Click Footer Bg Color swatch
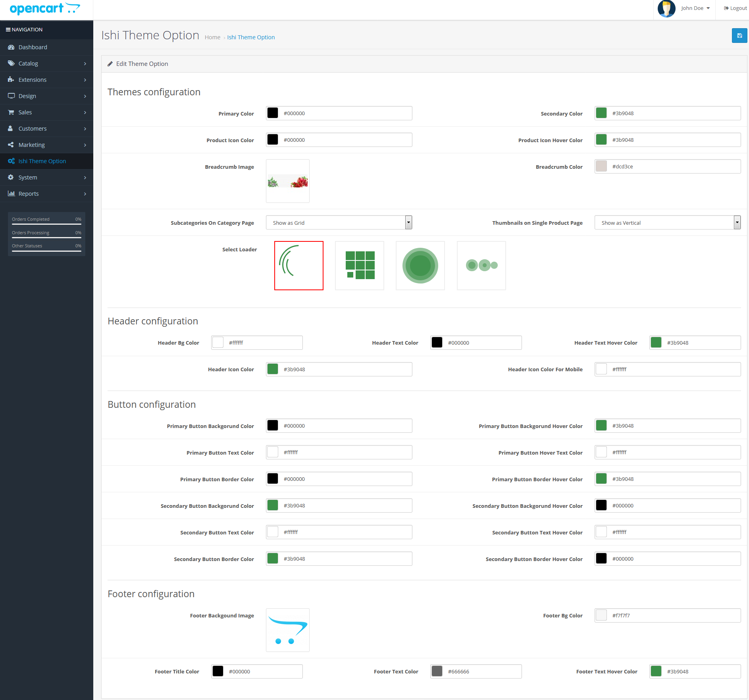Image resolution: width=749 pixels, height=700 pixels. [601, 615]
